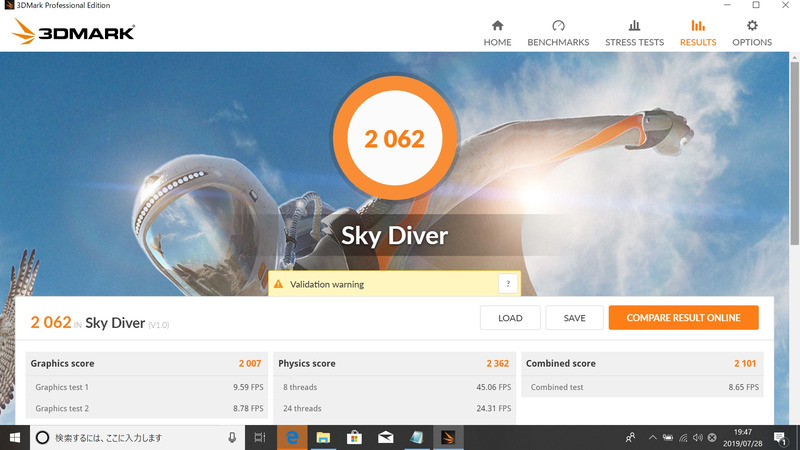The width and height of the screenshot is (800, 450).
Task: Launch Microsoft Edge from taskbar
Action: pos(292,438)
